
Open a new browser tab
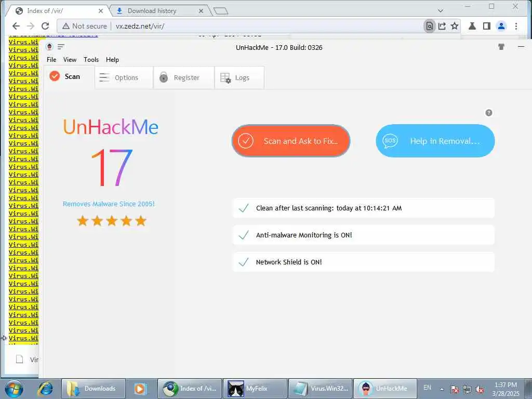(x=221, y=11)
